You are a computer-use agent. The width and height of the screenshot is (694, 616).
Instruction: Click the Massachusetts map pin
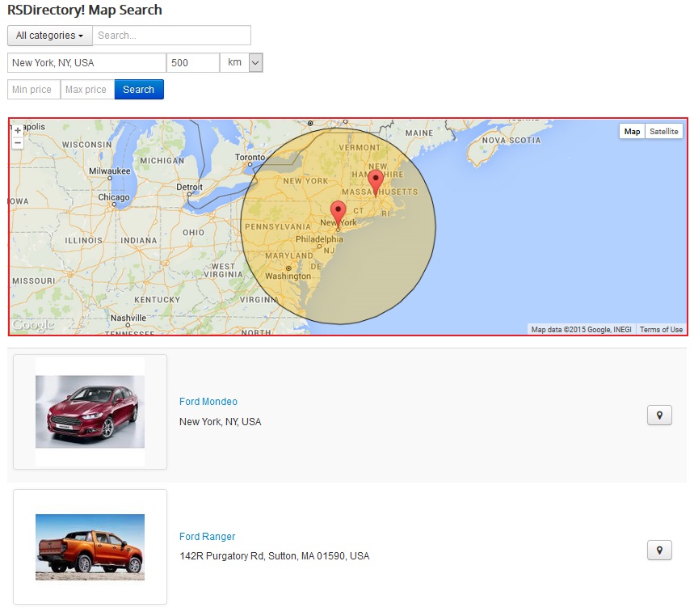[x=376, y=184]
